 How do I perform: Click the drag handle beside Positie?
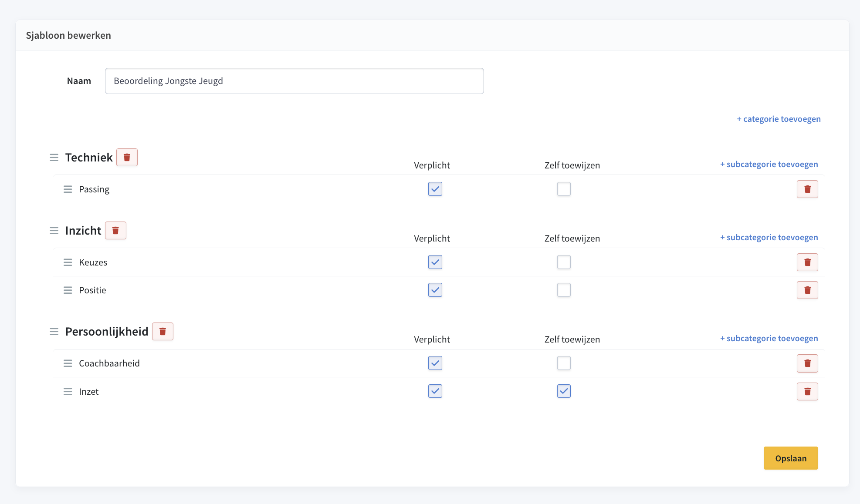coord(68,290)
